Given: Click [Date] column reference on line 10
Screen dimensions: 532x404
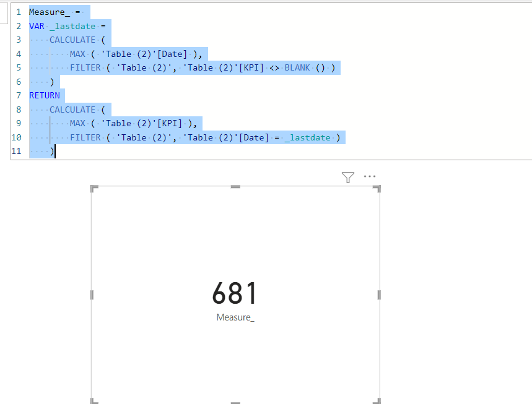Looking at the screenshot, I should [x=254, y=137].
